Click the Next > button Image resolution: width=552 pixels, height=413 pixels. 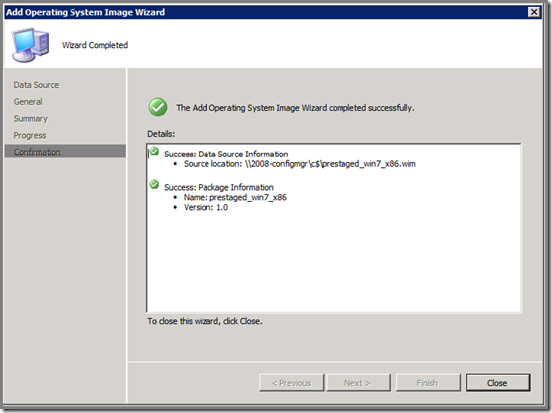click(358, 382)
